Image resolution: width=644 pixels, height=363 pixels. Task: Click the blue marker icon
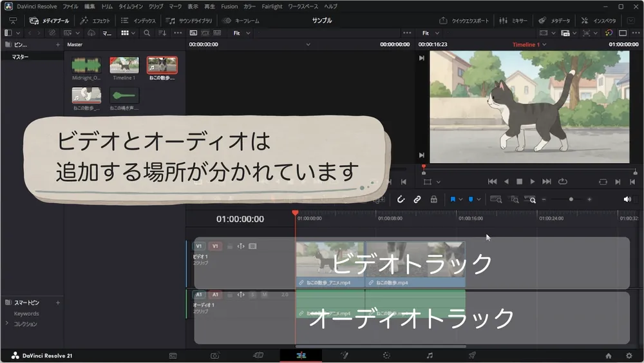pyautogui.click(x=471, y=199)
